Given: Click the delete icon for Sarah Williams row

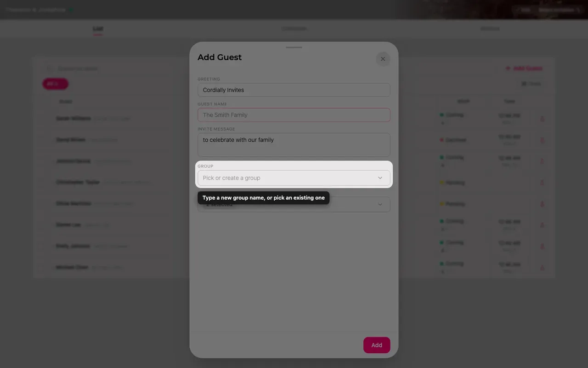Looking at the screenshot, I should (x=542, y=119).
